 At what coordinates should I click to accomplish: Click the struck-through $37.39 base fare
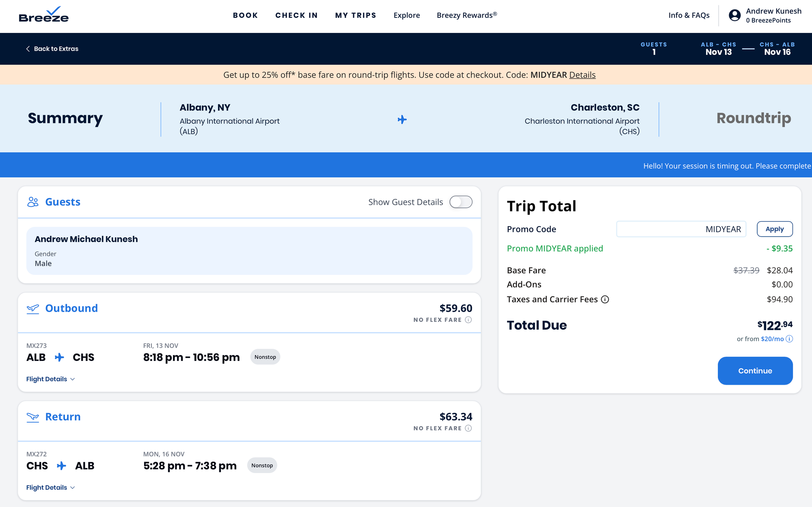[746, 270]
